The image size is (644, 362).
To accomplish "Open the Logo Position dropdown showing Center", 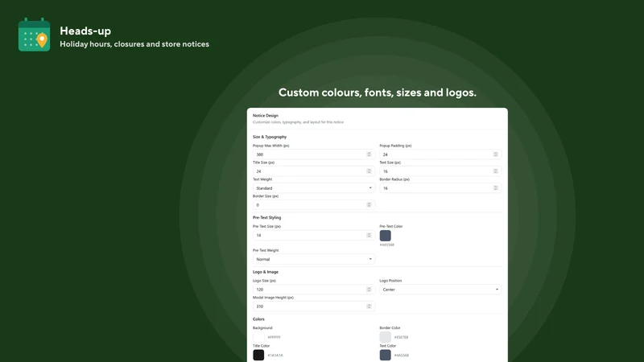I will (440, 290).
